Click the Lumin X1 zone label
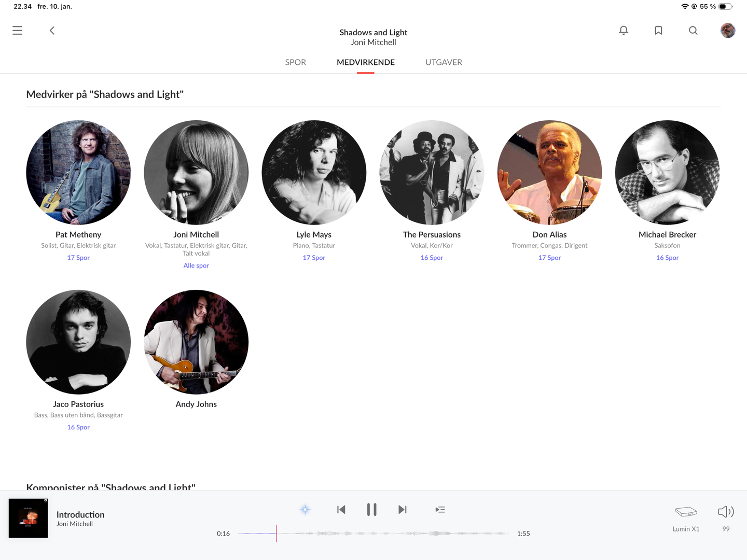The height and width of the screenshot is (560, 747). pyautogui.click(x=686, y=529)
